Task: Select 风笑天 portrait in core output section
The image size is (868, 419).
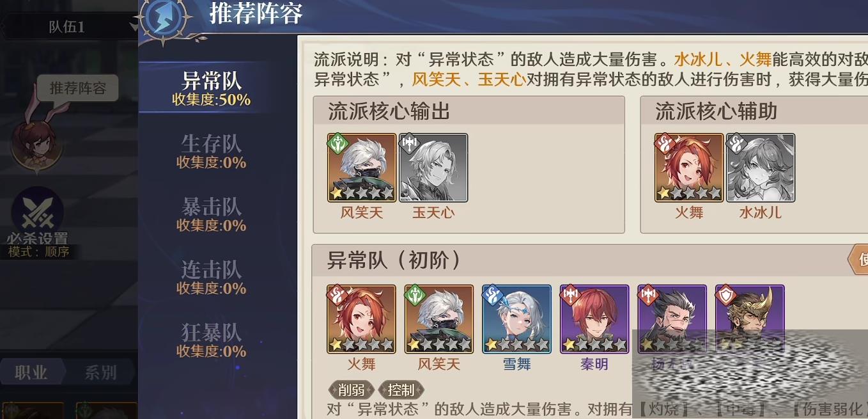Action: coord(362,168)
